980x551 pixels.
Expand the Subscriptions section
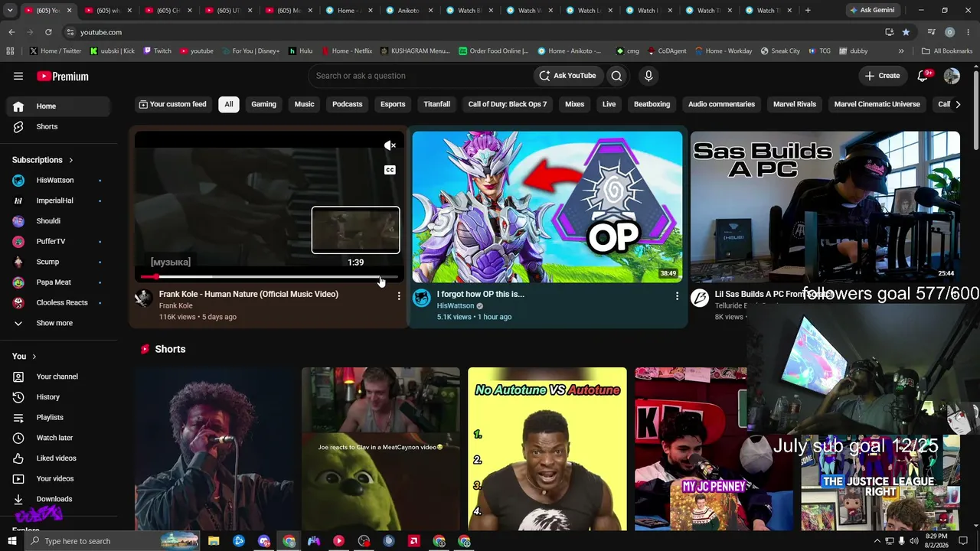[43, 160]
